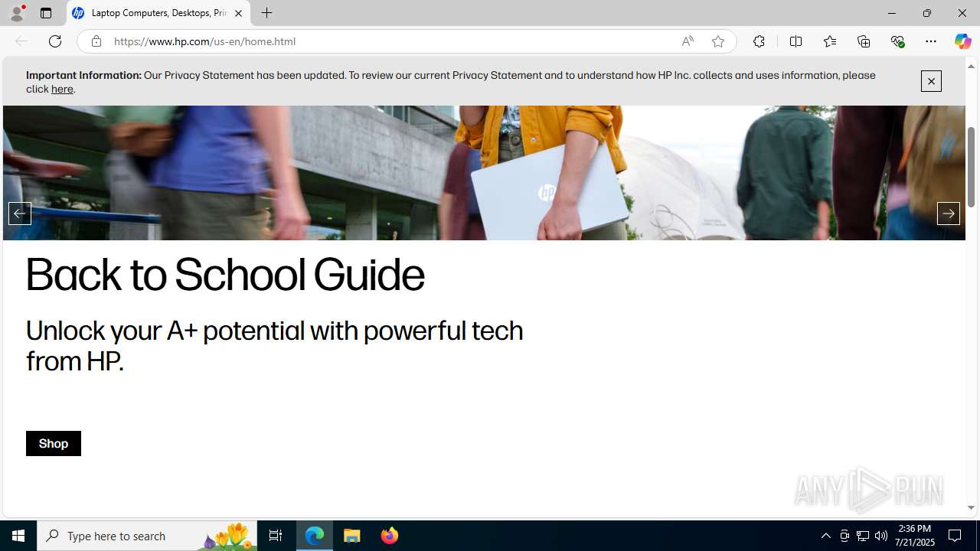Image resolution: width=980 pixels, height=551 pixels.
Task: Open network status tray icon
Action: pos(863,536)
